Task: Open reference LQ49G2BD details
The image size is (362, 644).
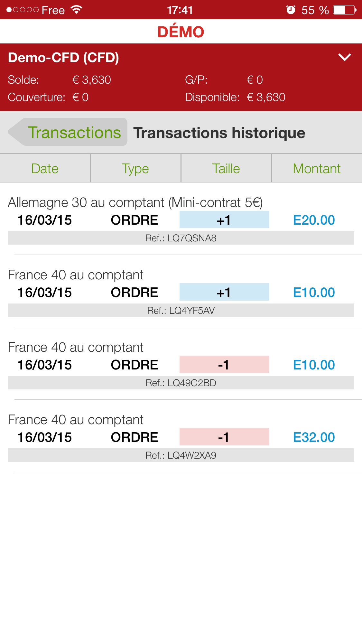Action: [181, 383]
